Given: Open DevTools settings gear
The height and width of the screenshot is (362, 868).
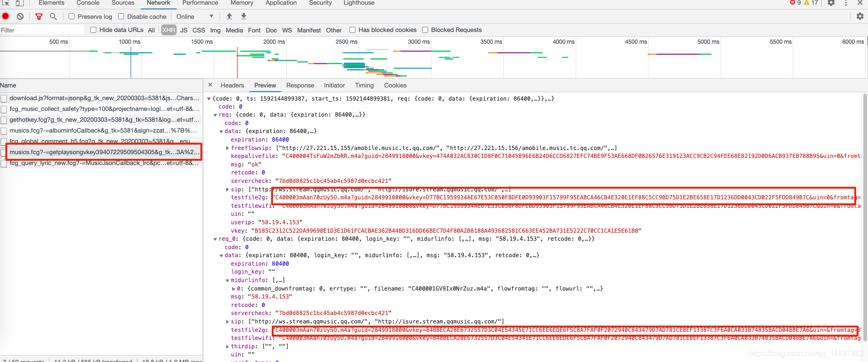Looking at the screenshot, I should coord(831,3).
